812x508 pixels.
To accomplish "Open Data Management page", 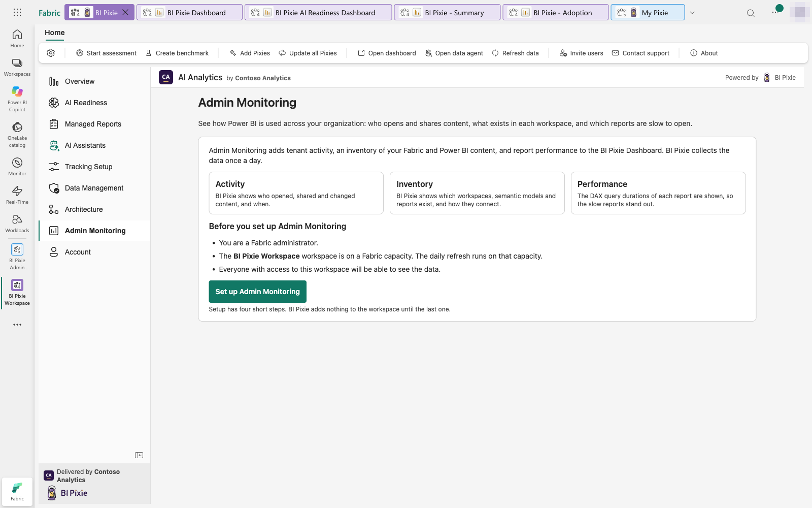I will (x=94, y=188).
